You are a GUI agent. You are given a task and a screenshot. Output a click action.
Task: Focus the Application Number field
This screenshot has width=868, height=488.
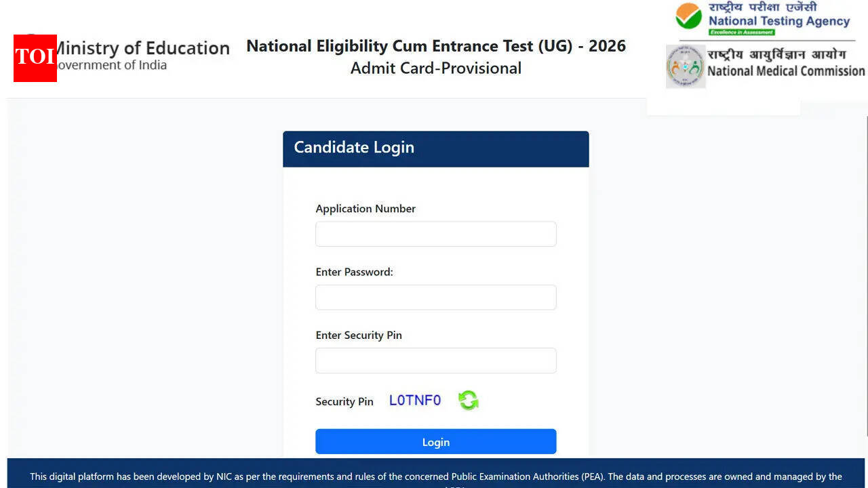pyautogui.click(x=435, y=234)
